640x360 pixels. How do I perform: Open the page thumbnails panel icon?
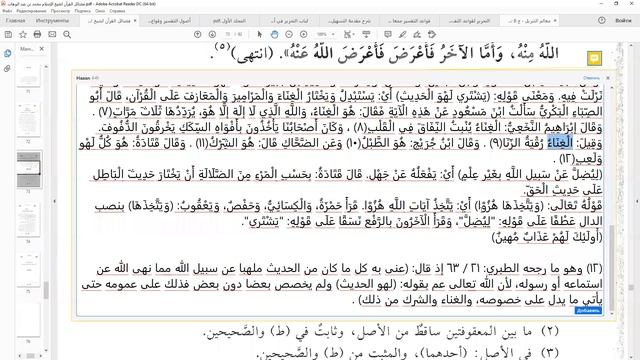pyautogui.click(x=7, y=53)
